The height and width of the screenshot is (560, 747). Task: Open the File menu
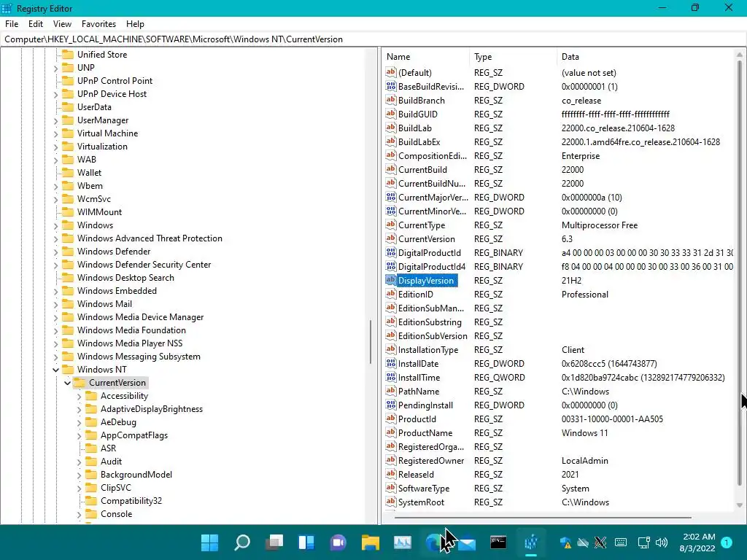[x=12, y=24]
